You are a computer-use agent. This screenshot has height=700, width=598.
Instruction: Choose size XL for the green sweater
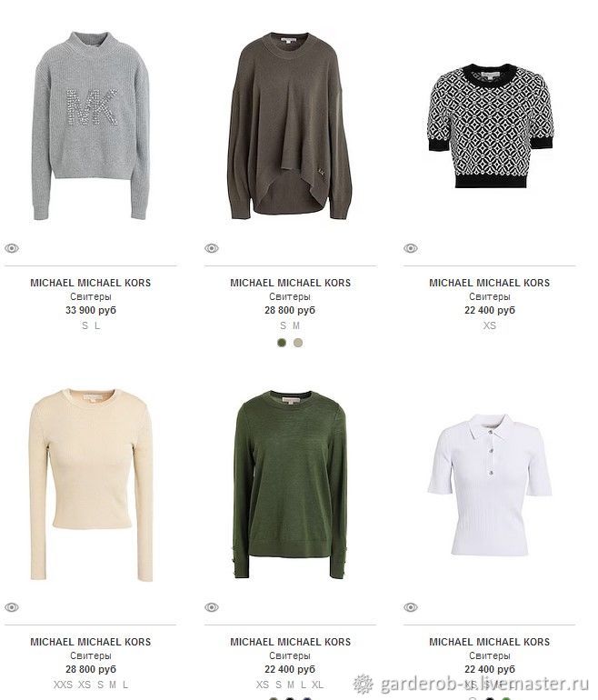point(317,685)
